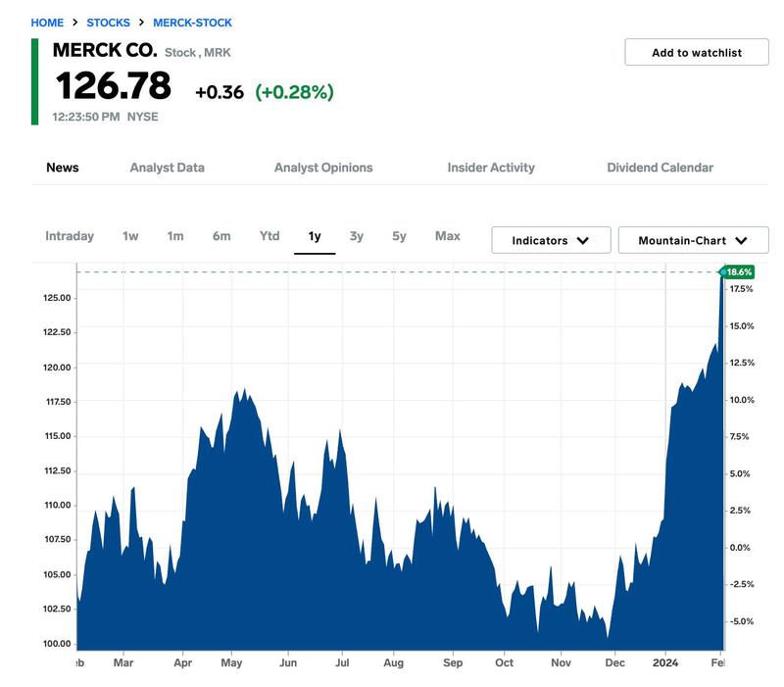Select the Ytd chart range
The height and width of the screenshot is (687, 784).
click(269, 236)
